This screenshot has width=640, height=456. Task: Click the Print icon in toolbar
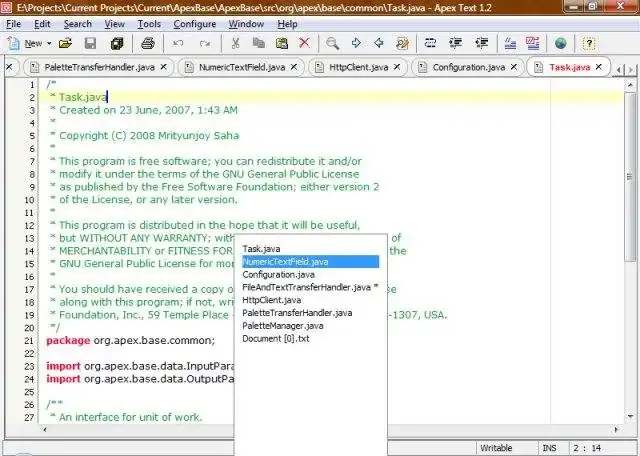(x=148, y=43)
